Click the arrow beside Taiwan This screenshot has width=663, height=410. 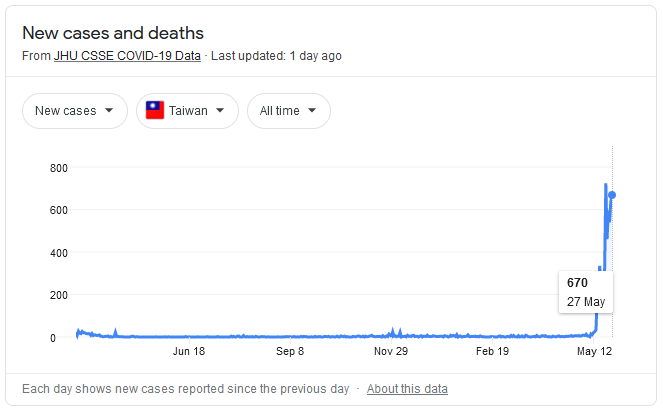pyautogui.click(x=220, y=110)
